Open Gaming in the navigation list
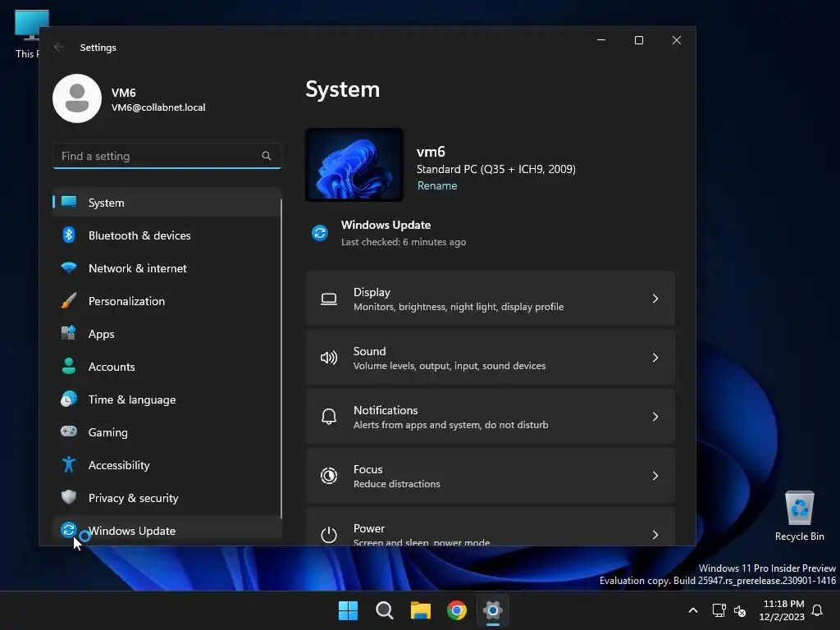The image size is (840, 630). (167, 431)
